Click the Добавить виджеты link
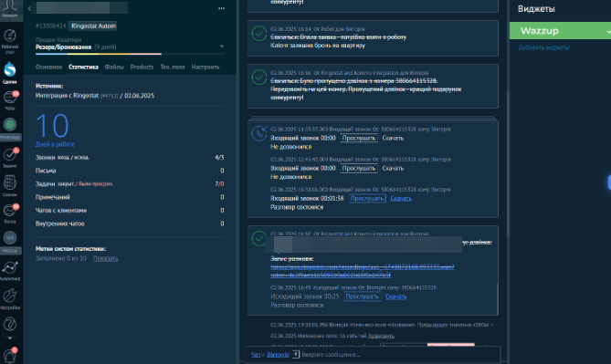 [543, 47]
